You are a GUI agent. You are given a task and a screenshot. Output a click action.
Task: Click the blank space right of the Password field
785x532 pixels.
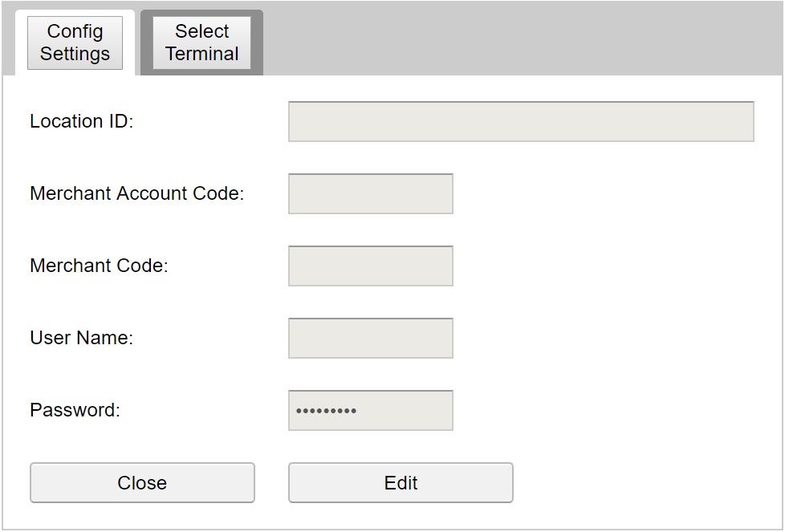610,411
